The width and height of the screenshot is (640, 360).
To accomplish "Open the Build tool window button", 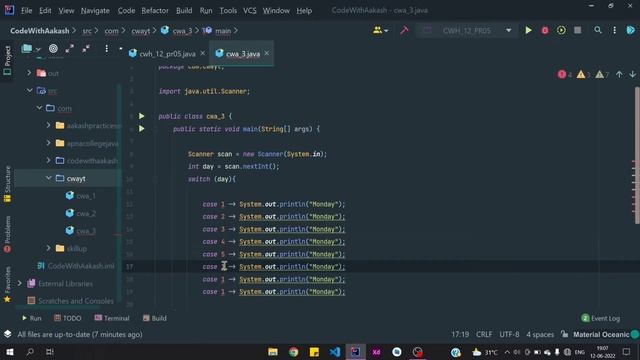I will coord(155,318).
